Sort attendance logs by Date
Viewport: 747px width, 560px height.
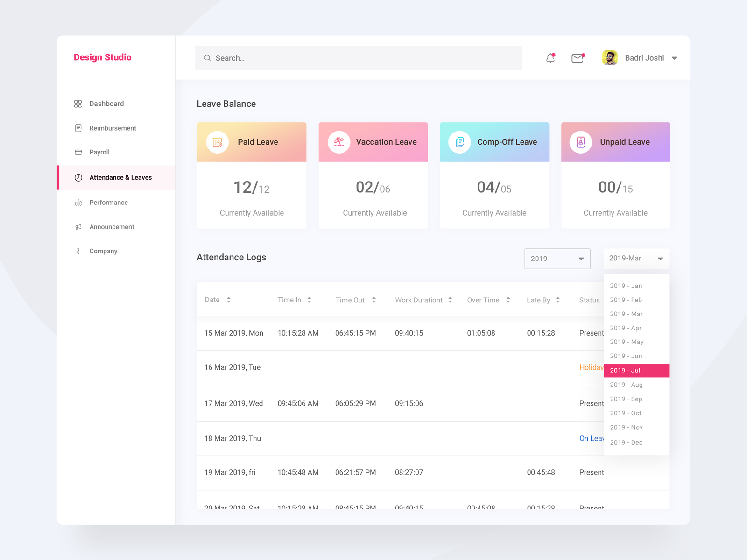[x=228, y=300]
